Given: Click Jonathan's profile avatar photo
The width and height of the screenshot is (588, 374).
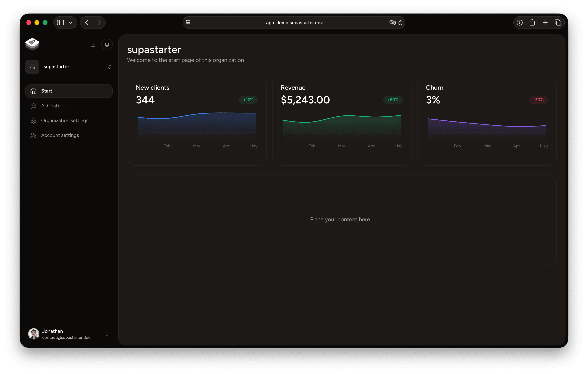Looking at the screenshot, I should [33, 334].
